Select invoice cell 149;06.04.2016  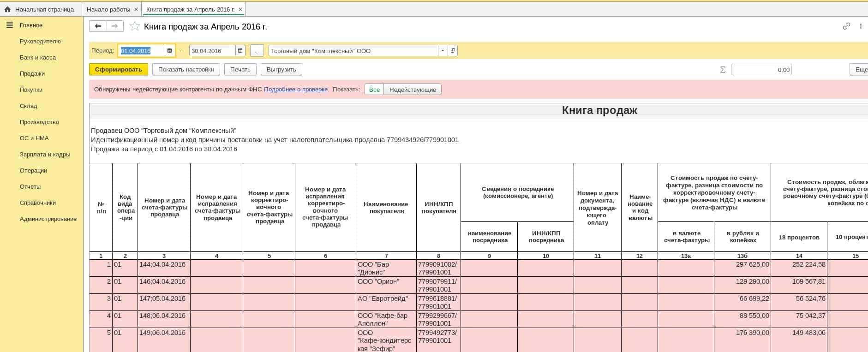(x=164, y=340)
